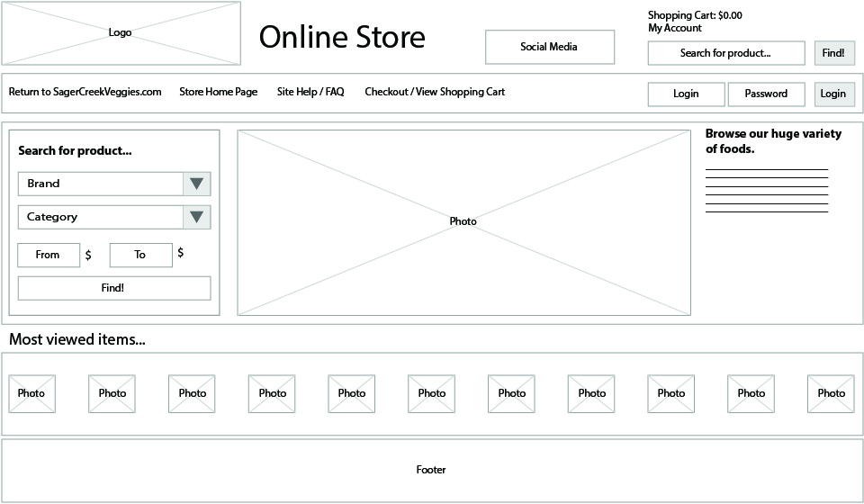Open the My Account link
Image resolution: width=864 pixels, height=504 pixels.
pos(675,28)
